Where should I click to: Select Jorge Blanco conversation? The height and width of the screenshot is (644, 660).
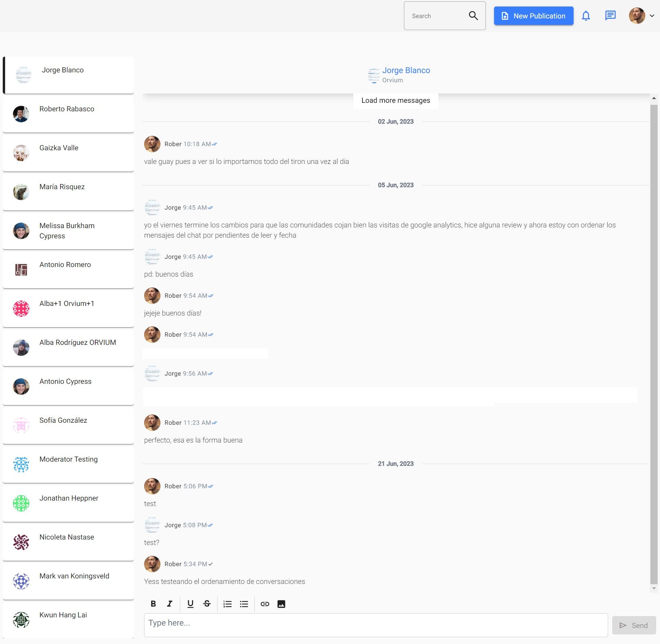[68, 75]
